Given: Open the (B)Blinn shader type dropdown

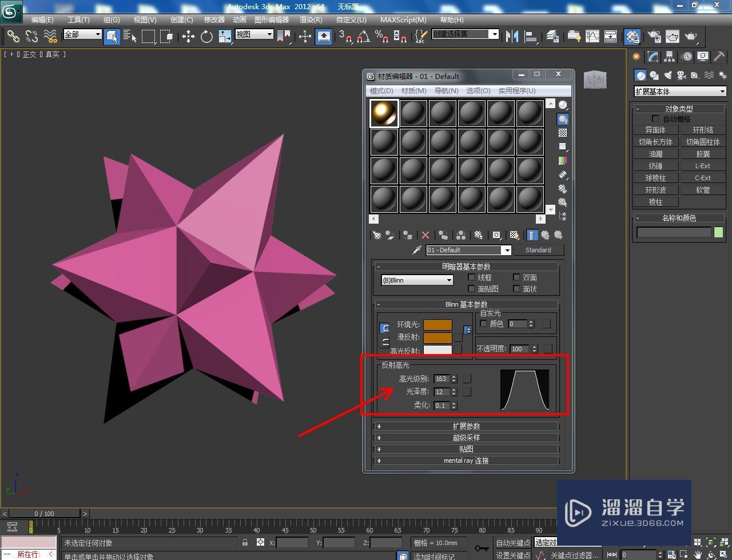Looking at the screenshot, I should (417, 280).
